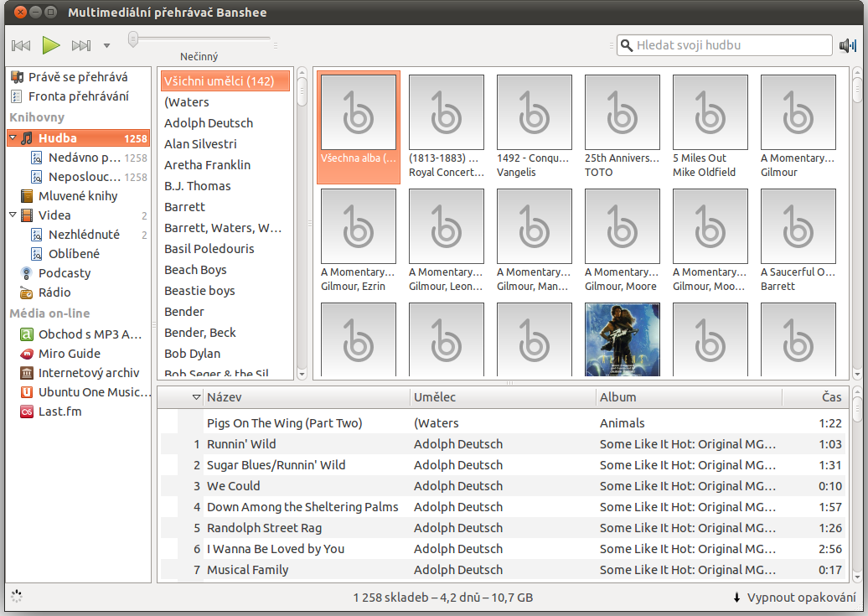Click the down arrow in album grid scrollbar
868x616 pixels.
[x=857, y=375]
